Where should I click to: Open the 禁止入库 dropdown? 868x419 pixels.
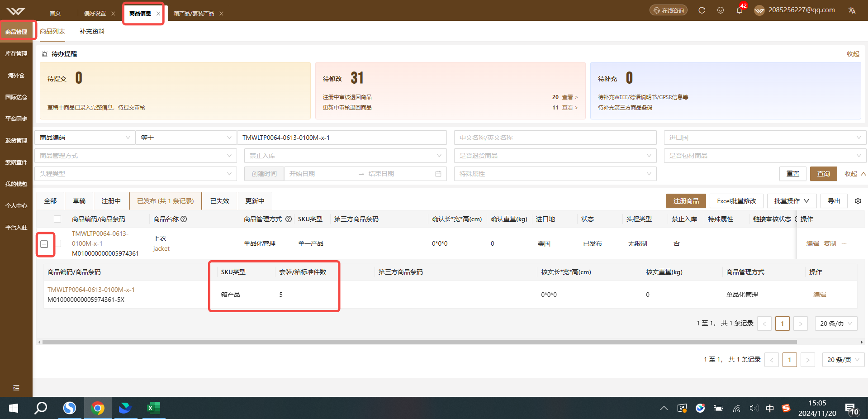click(x=345, y=156)
